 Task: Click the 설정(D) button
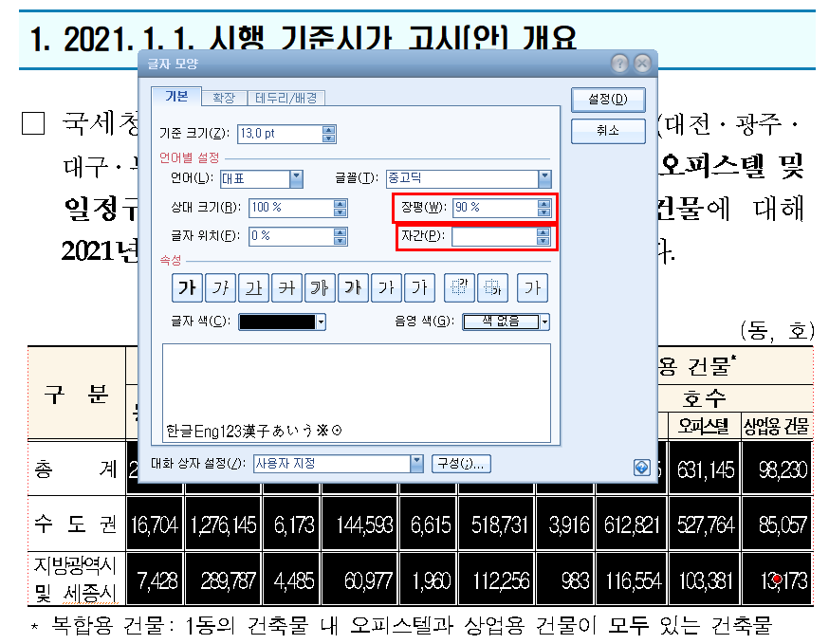click(608, 100)
